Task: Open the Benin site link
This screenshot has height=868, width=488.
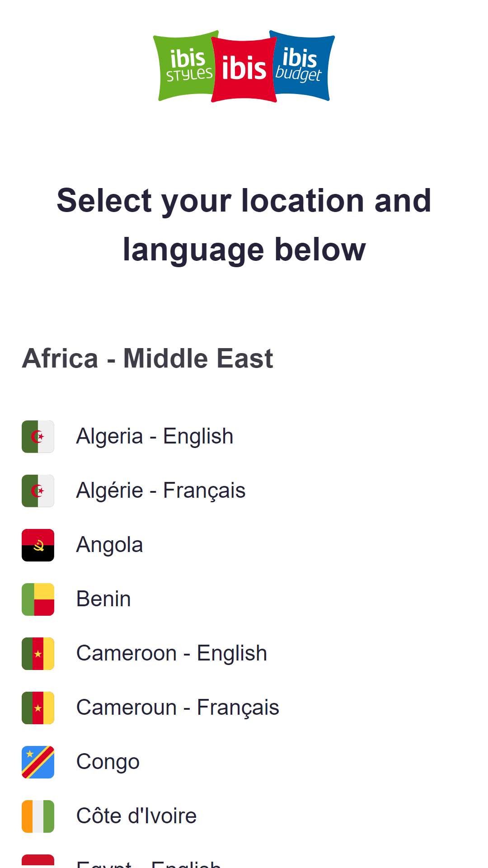Action: 103,599
